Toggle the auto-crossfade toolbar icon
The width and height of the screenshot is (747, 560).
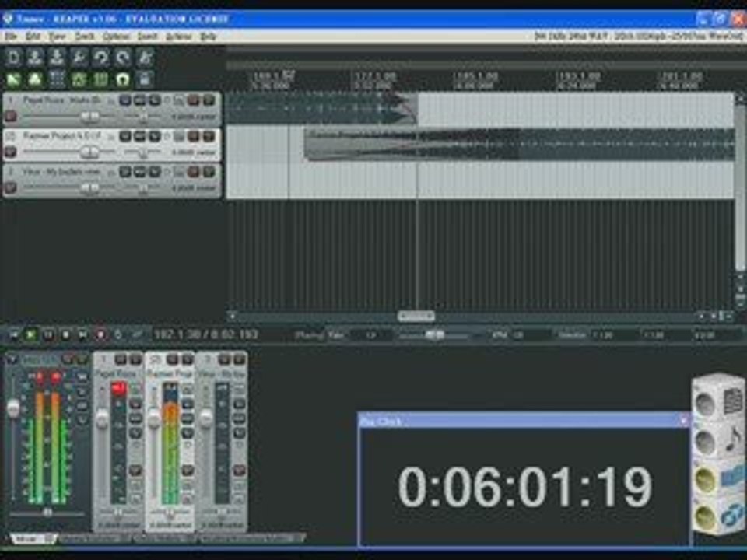click(13, 79)
